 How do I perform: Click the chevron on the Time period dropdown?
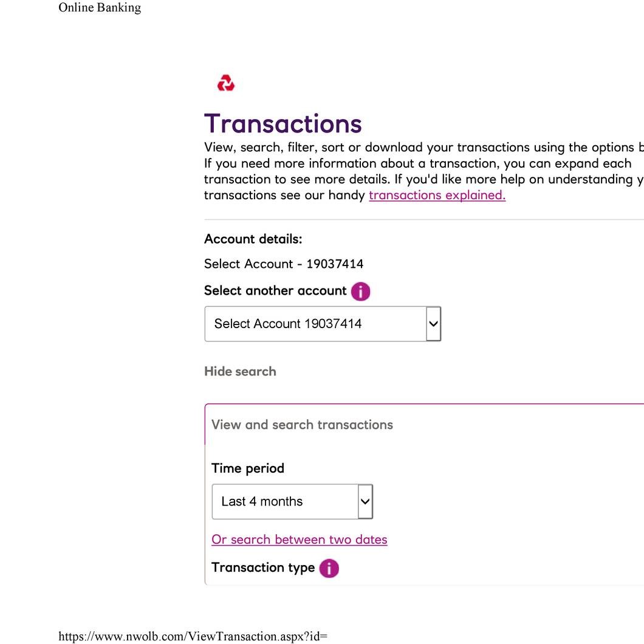(x=365, y=501)
